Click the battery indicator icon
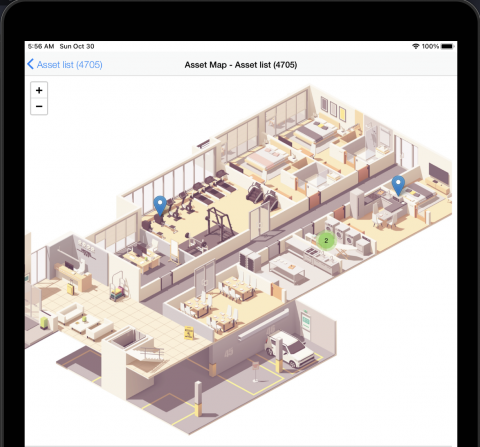The image size is (480, 447). coord(447,46)
